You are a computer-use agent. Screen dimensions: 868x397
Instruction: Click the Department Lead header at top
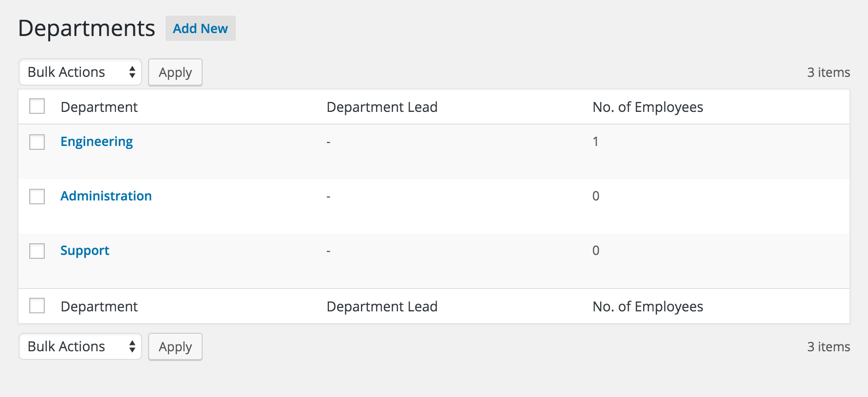[x=382, y=107]
